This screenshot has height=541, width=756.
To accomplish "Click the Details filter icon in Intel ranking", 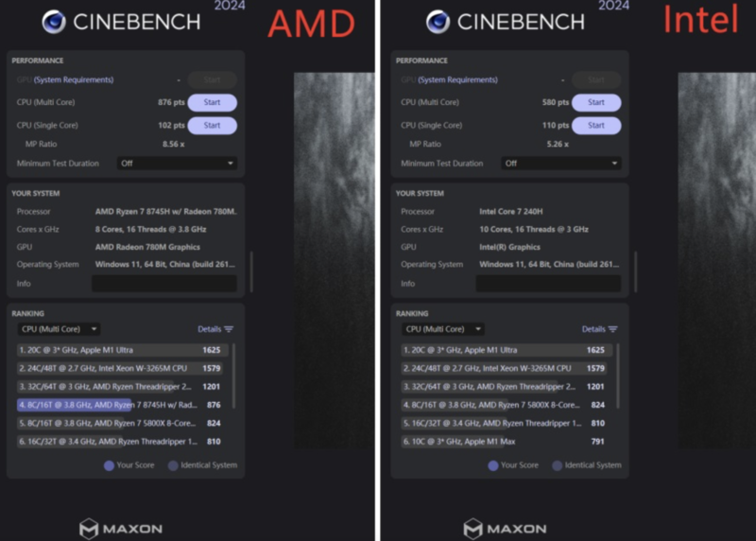I will click(x=613, y=329).
